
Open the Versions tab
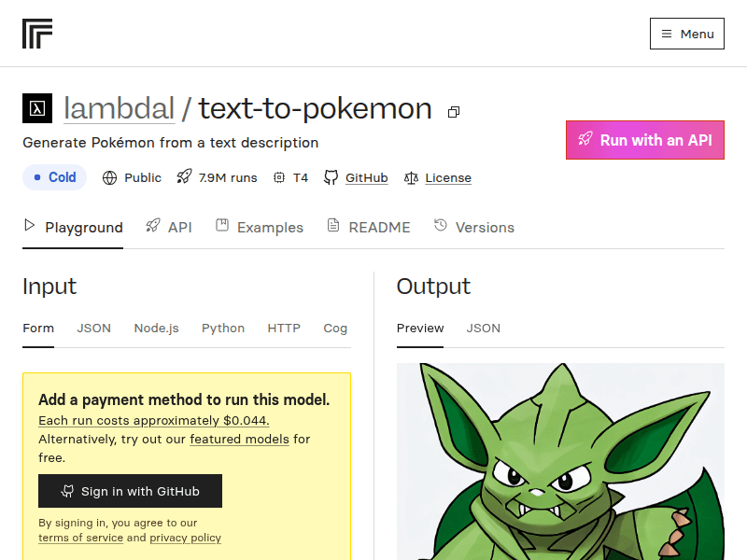474,227
